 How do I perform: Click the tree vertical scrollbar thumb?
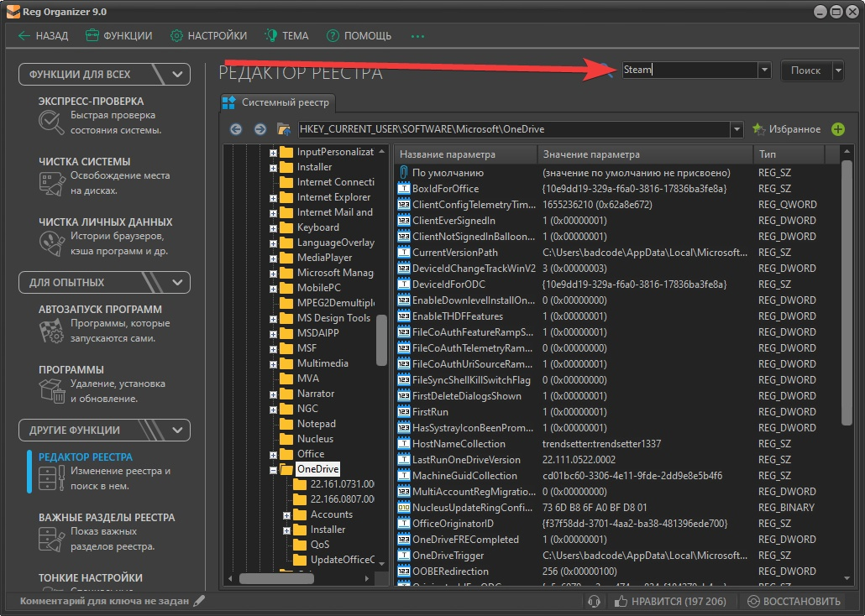(x=381, y=340)
